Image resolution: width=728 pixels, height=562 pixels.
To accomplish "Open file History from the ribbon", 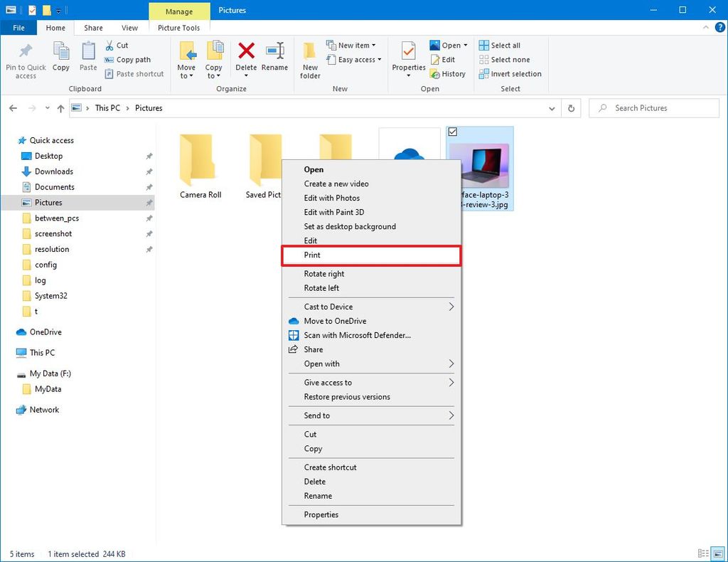I will click(x=449, y=73).
